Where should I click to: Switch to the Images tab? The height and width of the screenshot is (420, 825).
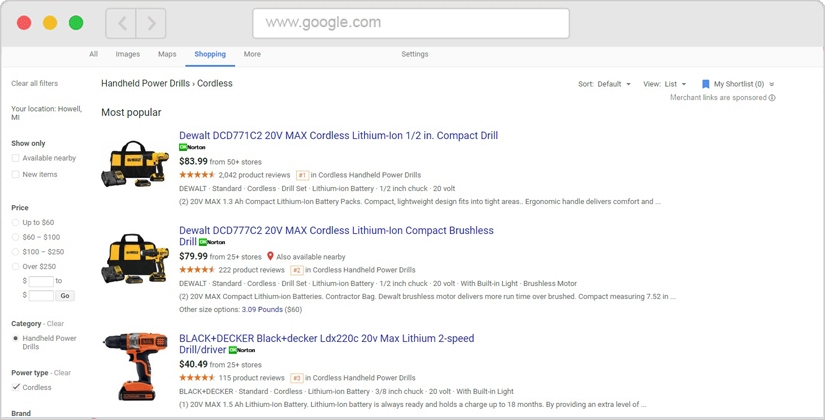127,54
